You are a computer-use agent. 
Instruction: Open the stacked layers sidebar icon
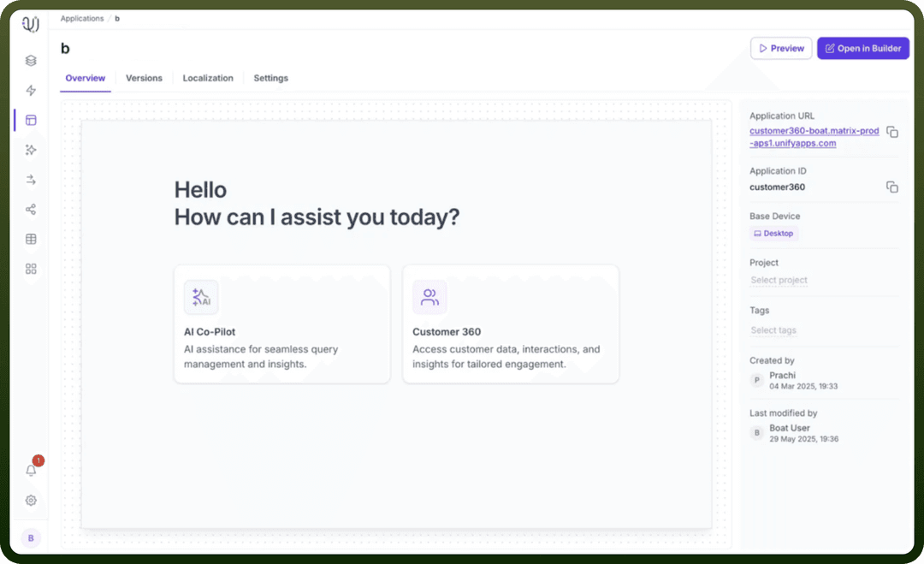[x=32, y=61]
